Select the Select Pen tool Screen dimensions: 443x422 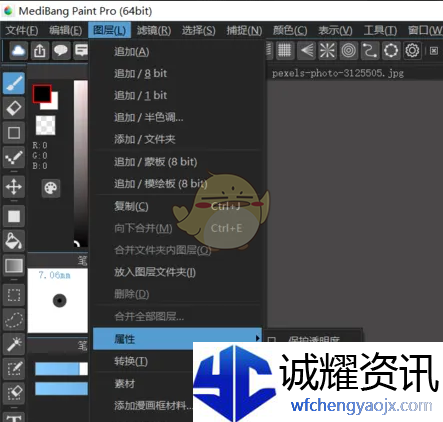coord(14,369)
